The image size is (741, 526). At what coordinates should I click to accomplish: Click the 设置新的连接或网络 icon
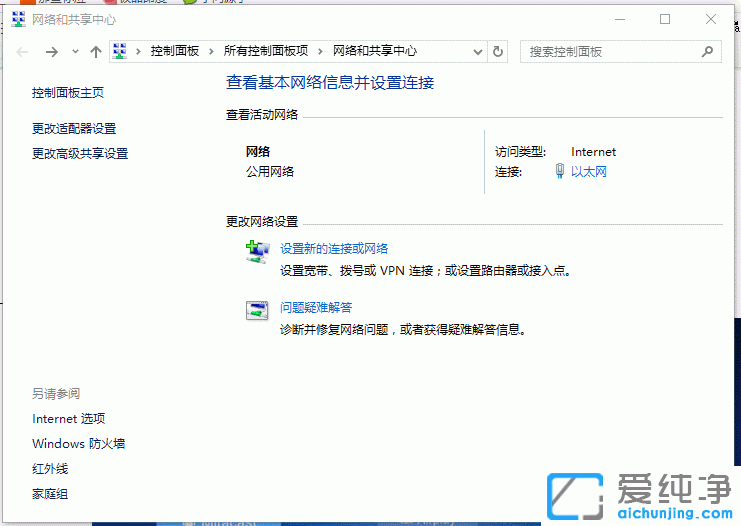[257, 251]
